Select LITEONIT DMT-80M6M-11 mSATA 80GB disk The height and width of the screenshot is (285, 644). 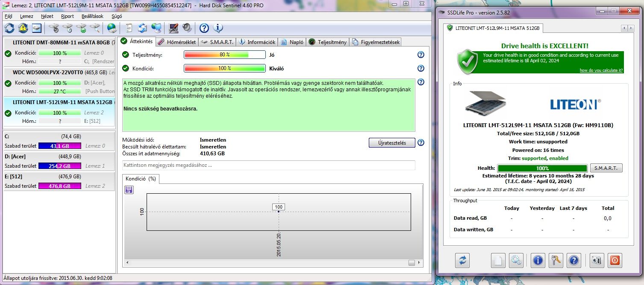[x=59, y=52]
